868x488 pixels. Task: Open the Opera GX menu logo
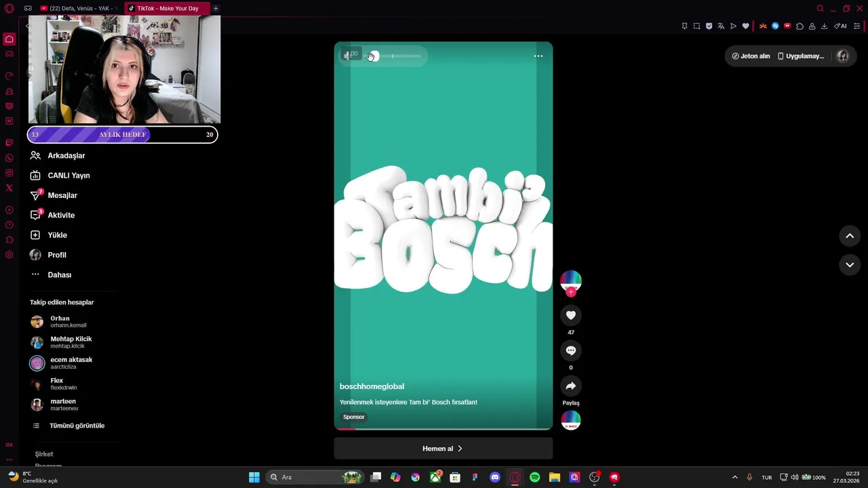[9, 9]
